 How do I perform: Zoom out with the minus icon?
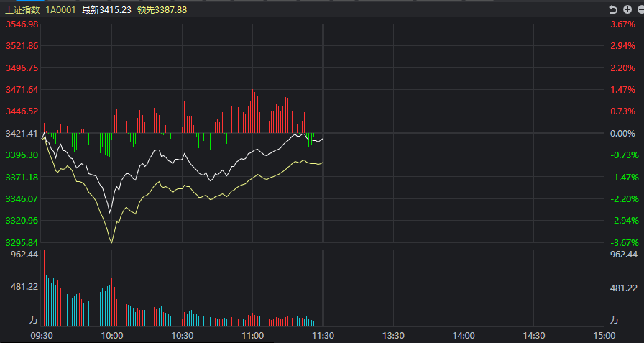pyautogui.click(x=640, y=9)
